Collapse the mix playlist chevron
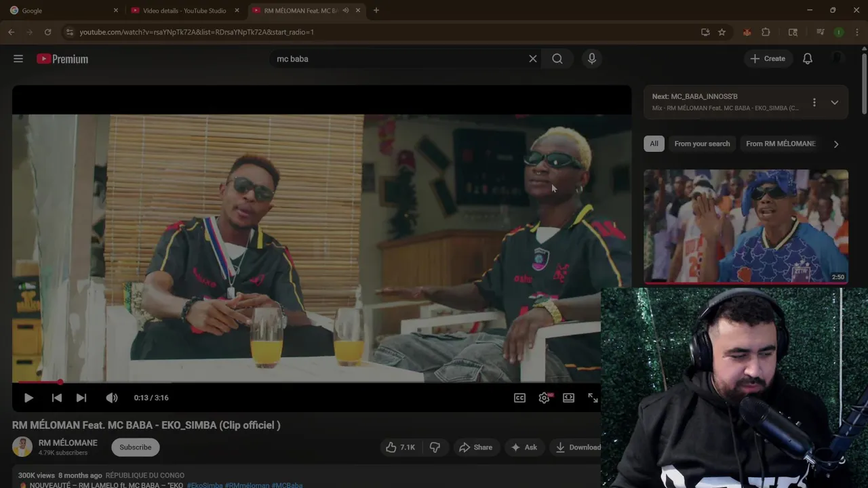 pos(835,102)
